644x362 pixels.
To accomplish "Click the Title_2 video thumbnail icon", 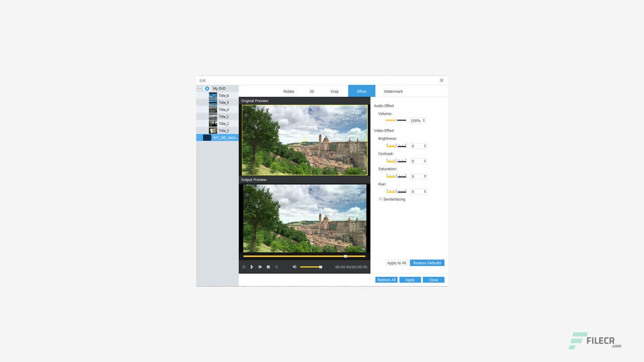I will click(x=213, y=123).
